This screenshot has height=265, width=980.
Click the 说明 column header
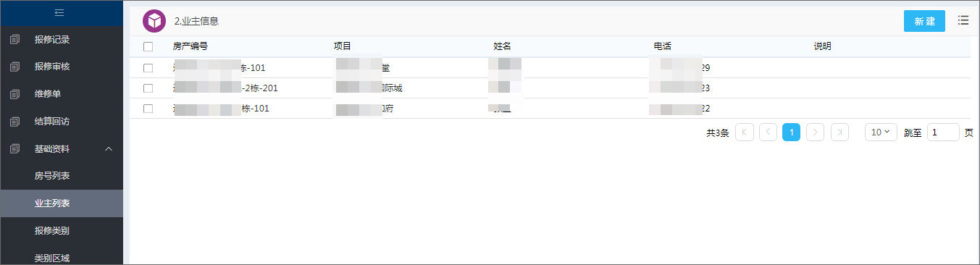[823, 46]
